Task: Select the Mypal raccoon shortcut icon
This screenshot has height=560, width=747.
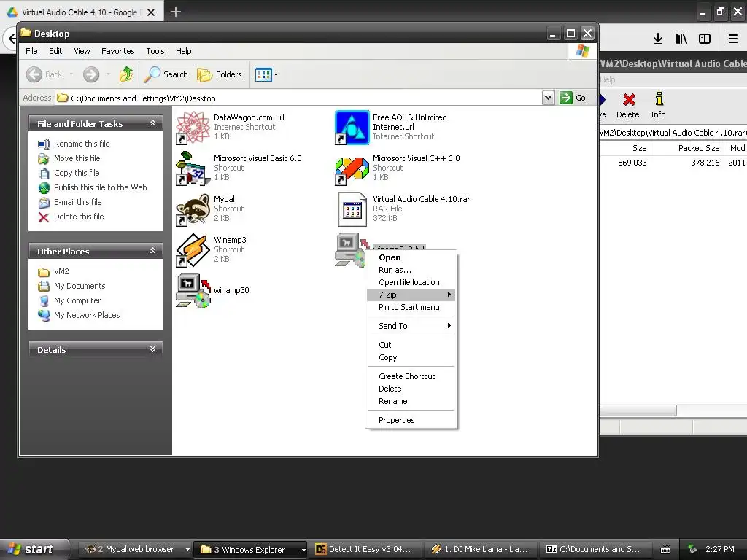Action: [193, 209]
